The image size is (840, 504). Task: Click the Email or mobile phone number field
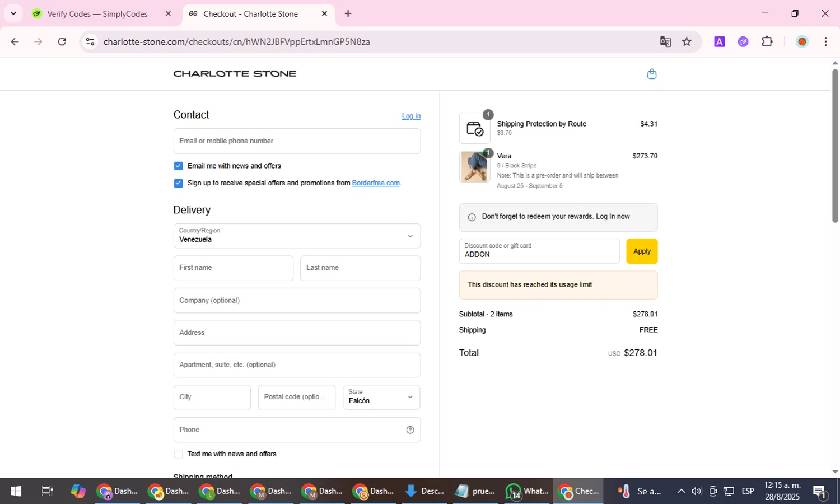(x=297, y=141)
